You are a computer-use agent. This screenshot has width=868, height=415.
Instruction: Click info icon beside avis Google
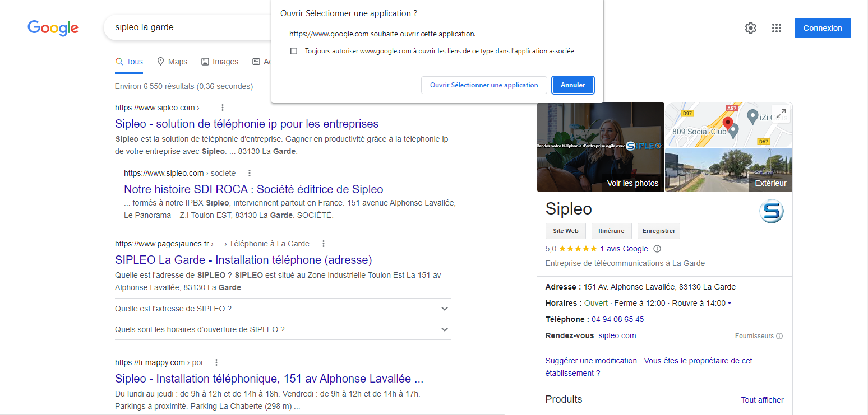coord(658,249)
